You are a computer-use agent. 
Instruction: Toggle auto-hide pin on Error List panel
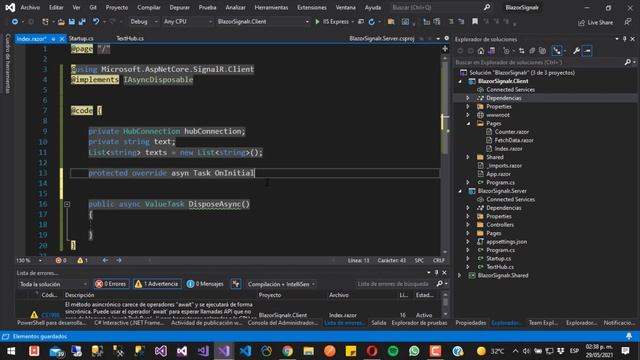(436, 273)
